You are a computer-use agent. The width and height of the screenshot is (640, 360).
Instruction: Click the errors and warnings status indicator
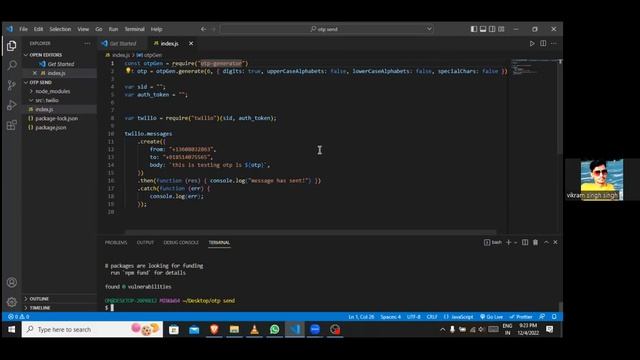(18, 317)
